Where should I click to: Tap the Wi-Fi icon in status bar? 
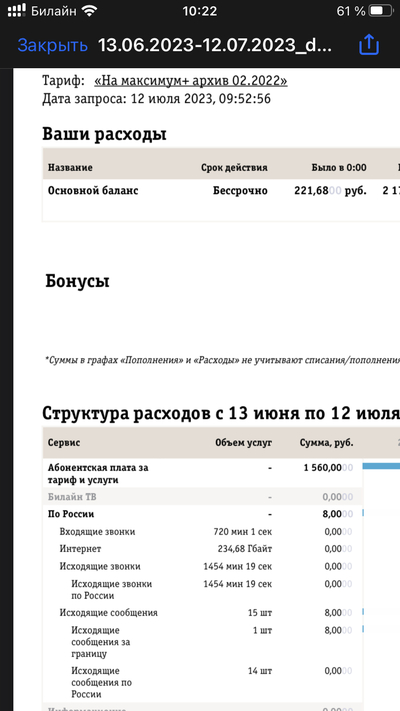[x=89, y=11]
